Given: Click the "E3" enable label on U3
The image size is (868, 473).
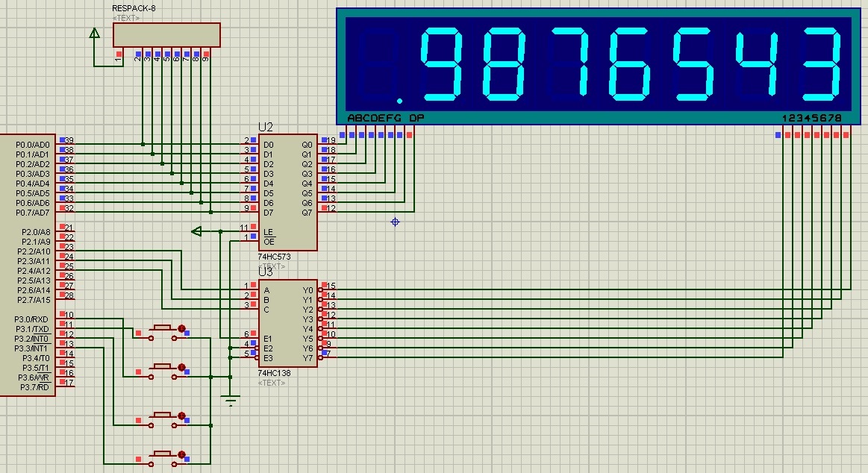Looking at the screenshot, I should [268, 358].
